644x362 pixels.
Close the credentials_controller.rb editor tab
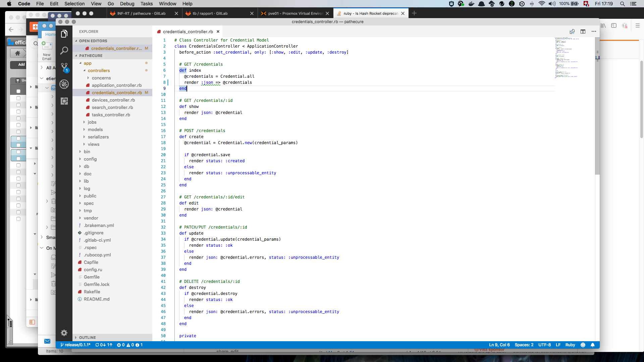point(218,32)
